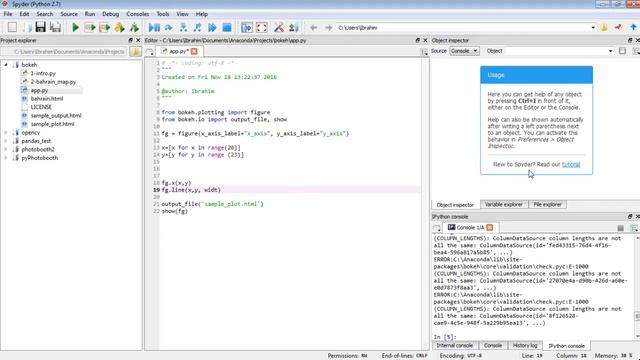Open Preferences with the tools icon
640x360 pixels.
tap(279, 27)
